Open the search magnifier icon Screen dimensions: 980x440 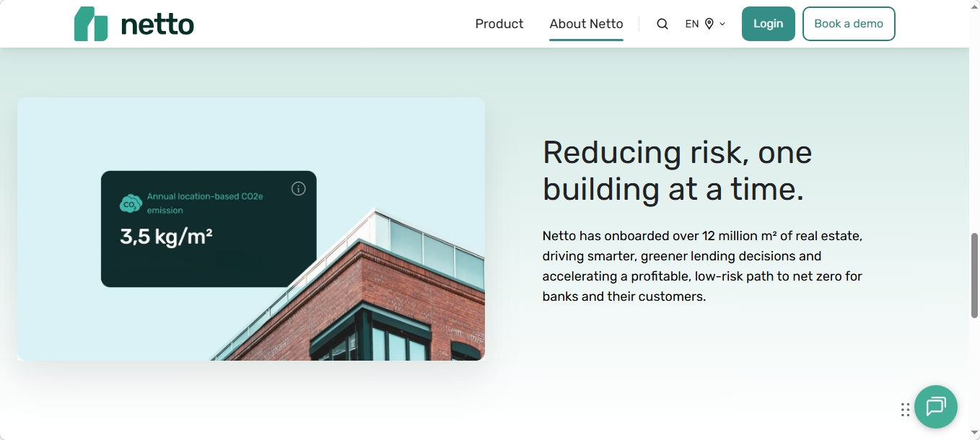point(662,24)
